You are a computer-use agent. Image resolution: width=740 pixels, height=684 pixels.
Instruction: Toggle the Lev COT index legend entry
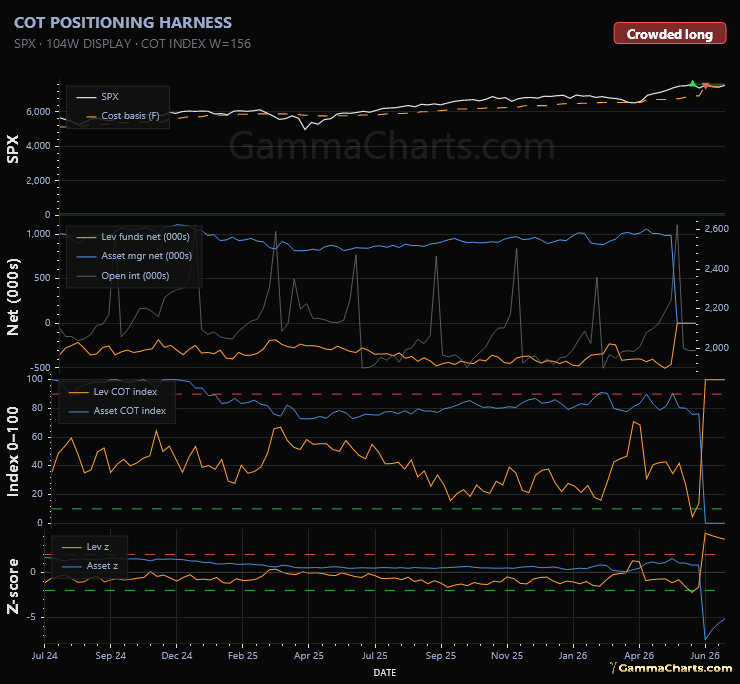(113, 392)
